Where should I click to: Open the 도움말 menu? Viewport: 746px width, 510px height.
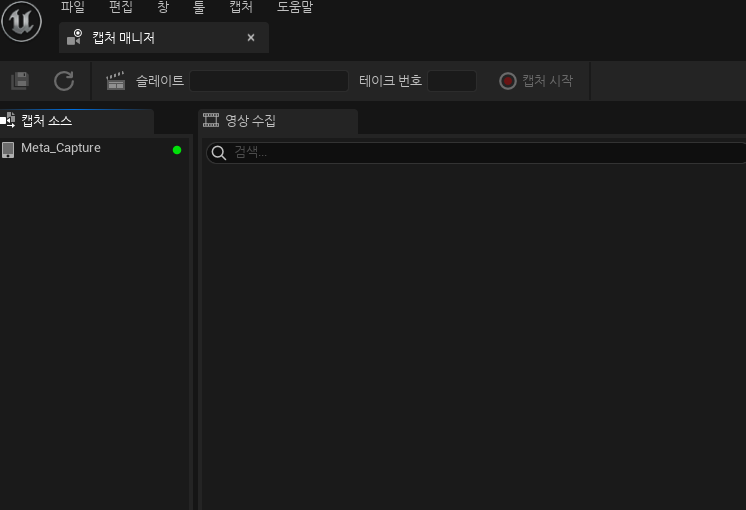295,7
